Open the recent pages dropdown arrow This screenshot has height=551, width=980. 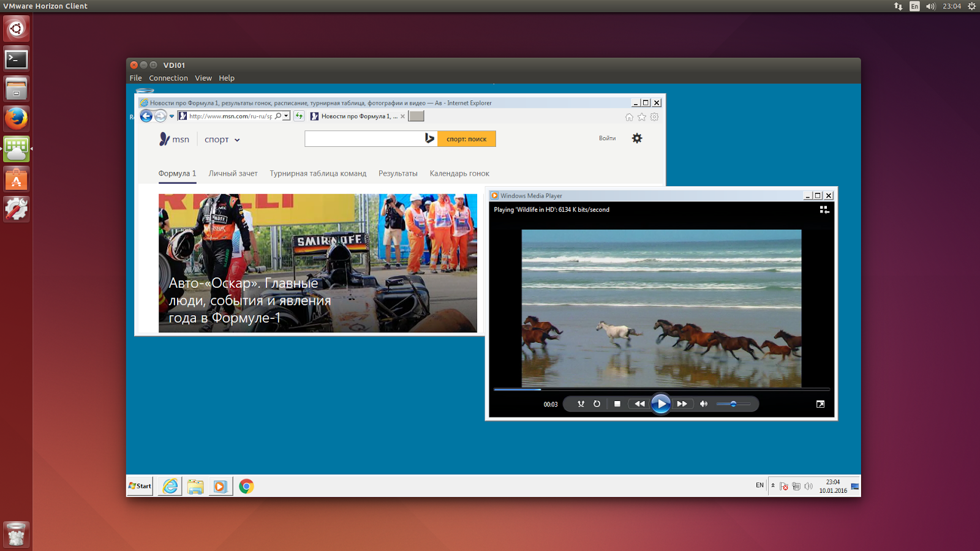[x=172, y=116]
